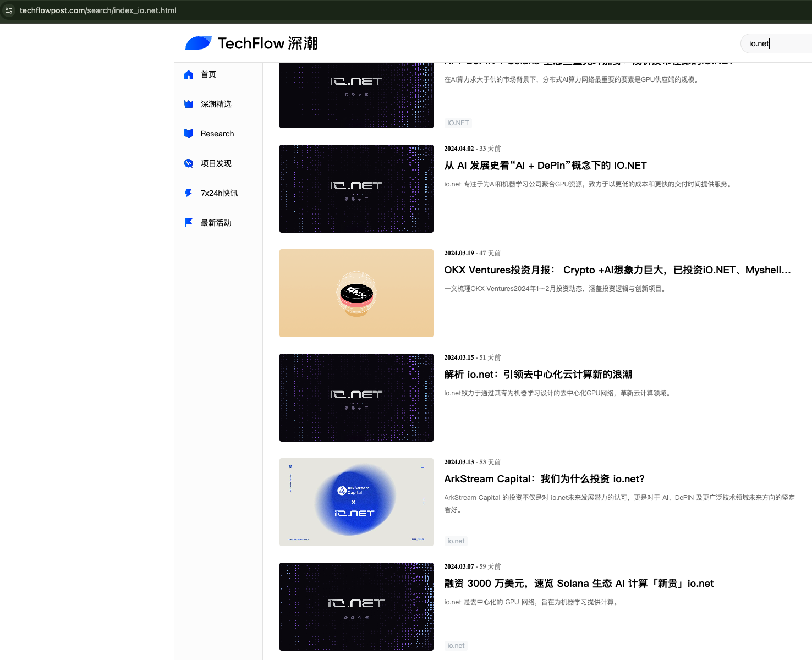Click the topmost partially visible IO.NET thumbnail

point(356,95)
